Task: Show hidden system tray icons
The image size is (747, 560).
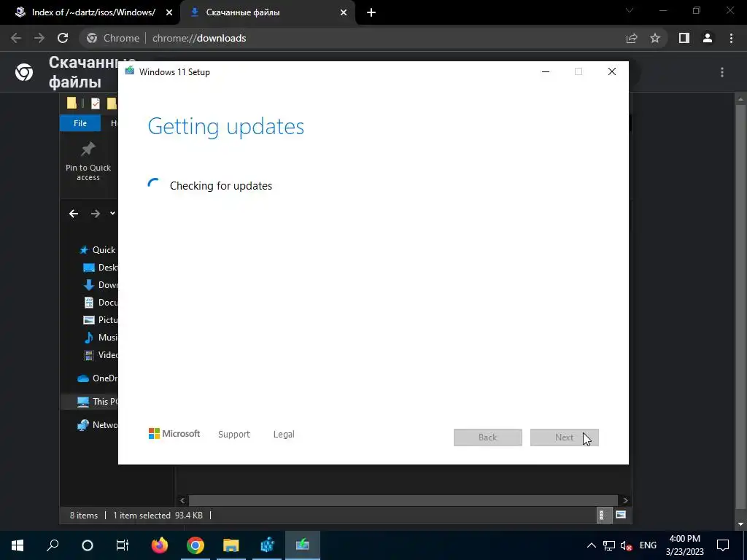Action: point(591,545)
